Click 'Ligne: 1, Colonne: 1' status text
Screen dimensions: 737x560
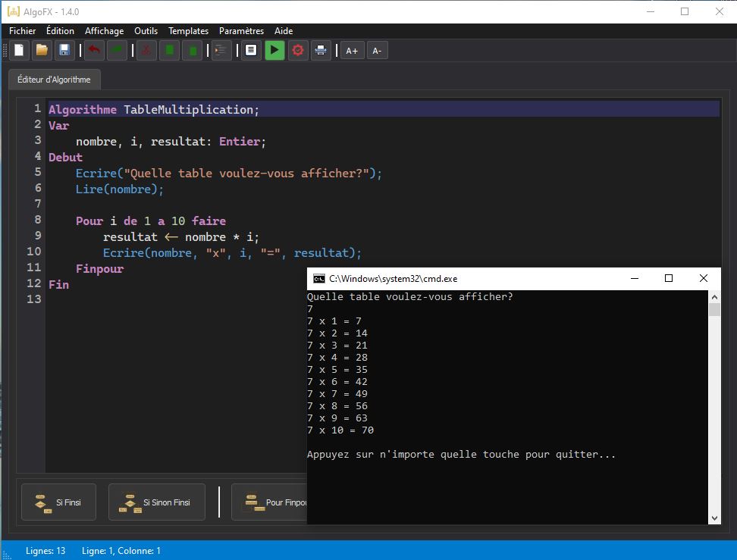[121, 551]
